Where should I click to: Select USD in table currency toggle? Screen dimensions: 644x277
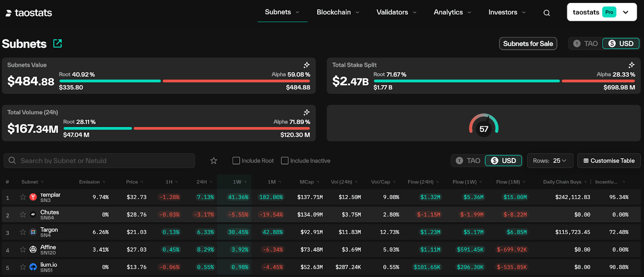pyautogui.click(x=503, y=161)
